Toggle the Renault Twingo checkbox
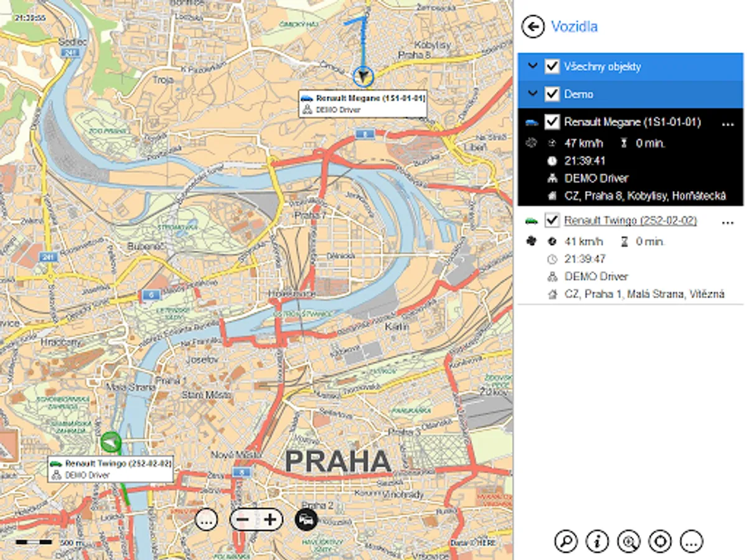This screenshot has width=747, height=560. coord(552,220)
